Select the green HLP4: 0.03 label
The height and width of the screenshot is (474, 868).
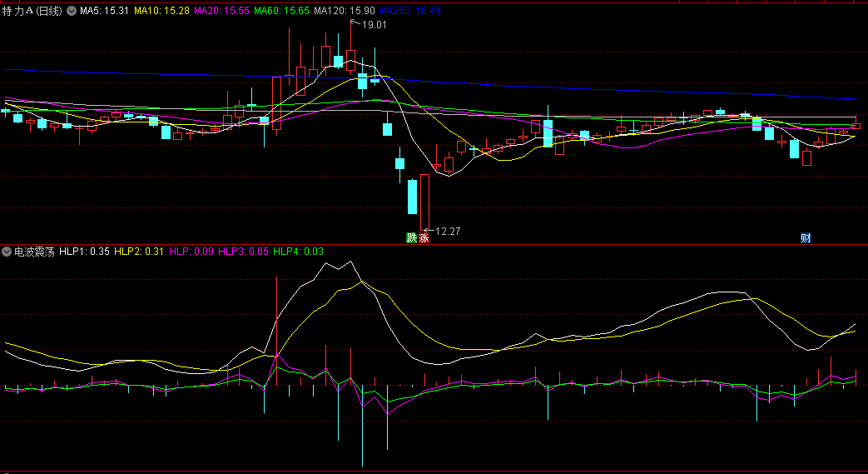coord(299,252)
